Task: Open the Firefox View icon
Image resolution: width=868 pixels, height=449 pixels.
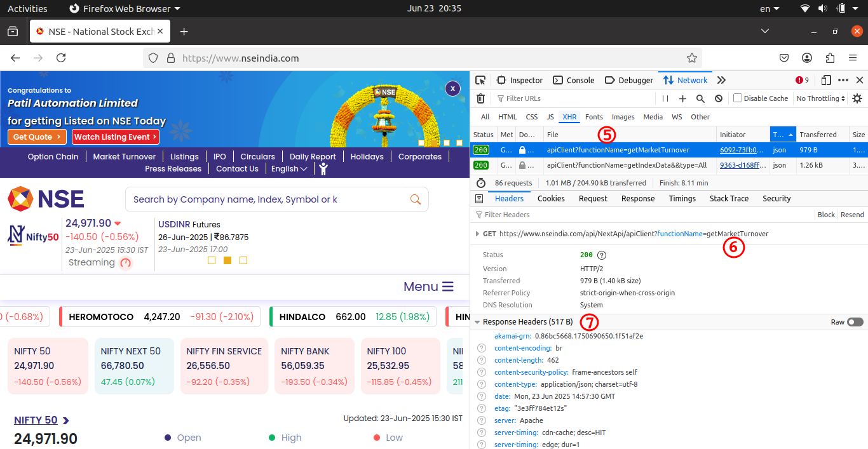Action: click(x=13, y=31)
